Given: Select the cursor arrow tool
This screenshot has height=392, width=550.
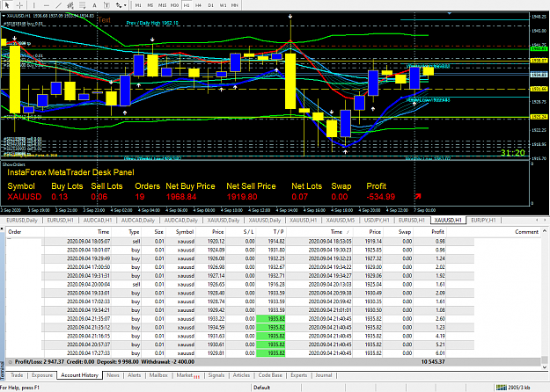Looking at the screenshot, I should [7, 5].
